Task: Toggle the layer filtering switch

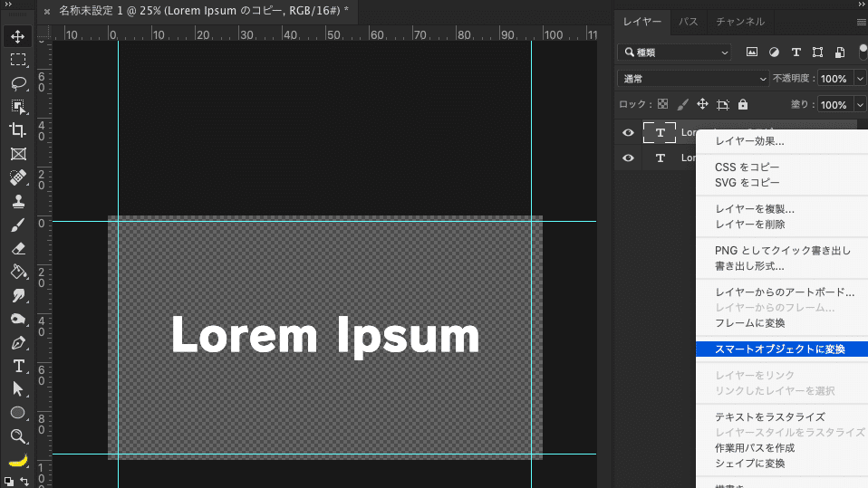Action: pos(863,52)
